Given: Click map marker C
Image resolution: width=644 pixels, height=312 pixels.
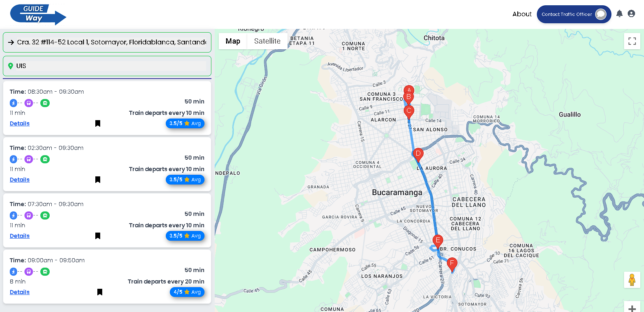Looking at the screenshot, I should click(409, 112).
